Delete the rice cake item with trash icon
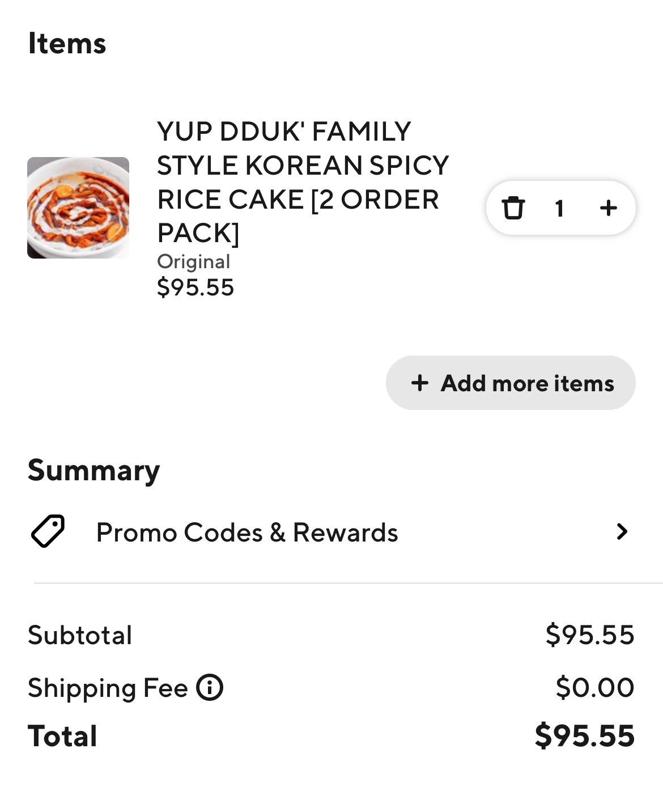Screen dimensions: 663x812 coord(513,208)
